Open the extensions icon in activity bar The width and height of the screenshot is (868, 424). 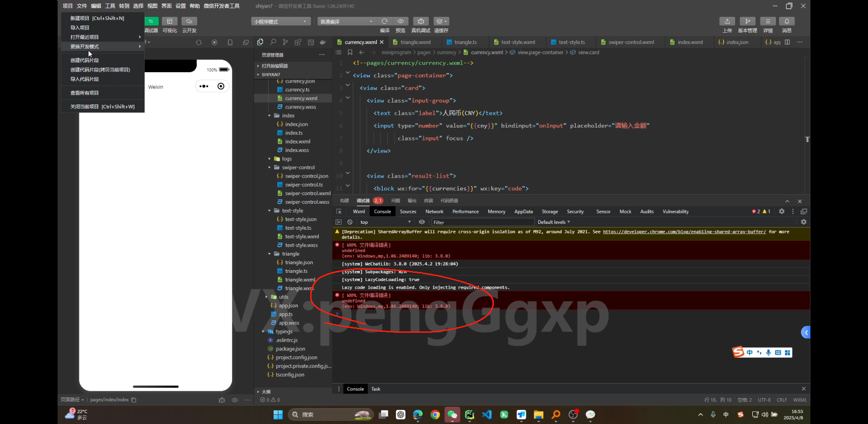[298, 42]
